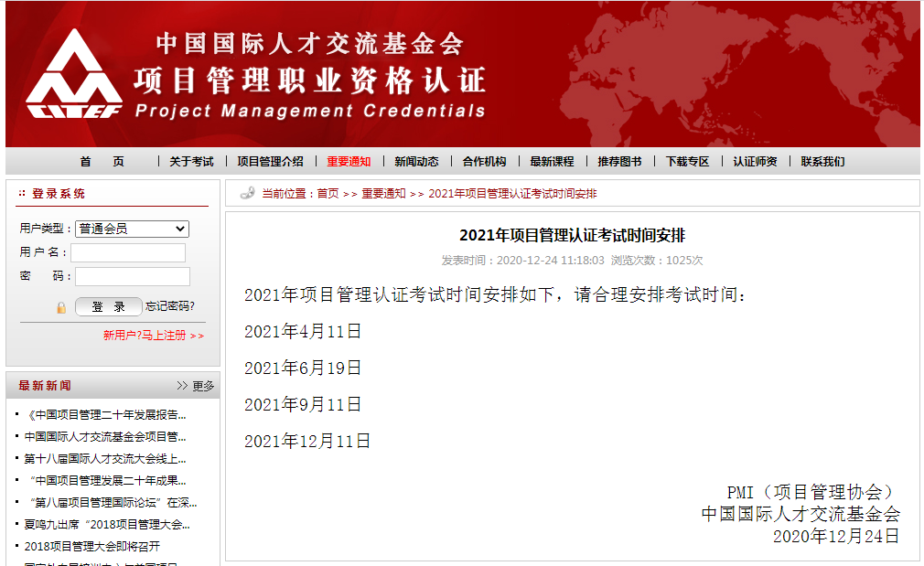The height and width of the screenshot is (566, 924).
Task: Click exam date 2021年6月19日
Action: coord(303,368)
